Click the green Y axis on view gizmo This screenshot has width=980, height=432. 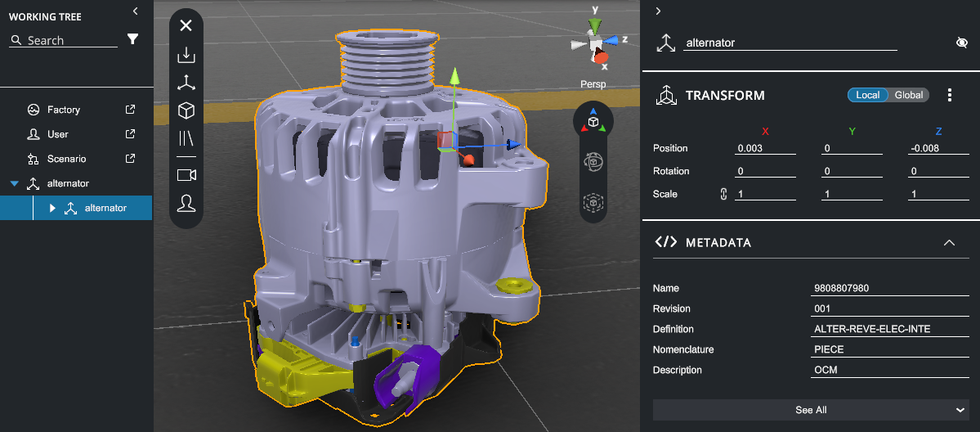(596, 26)
